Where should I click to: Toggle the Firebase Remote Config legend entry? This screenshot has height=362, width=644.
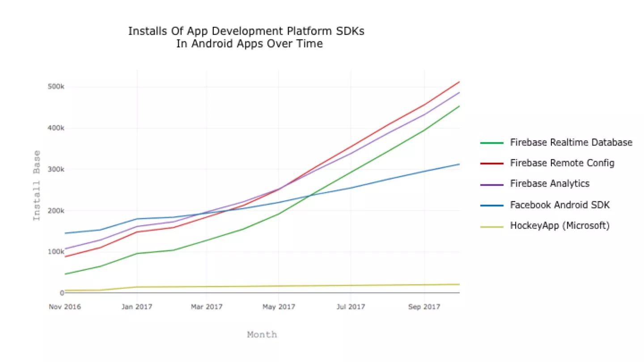[x=547, y=163]
